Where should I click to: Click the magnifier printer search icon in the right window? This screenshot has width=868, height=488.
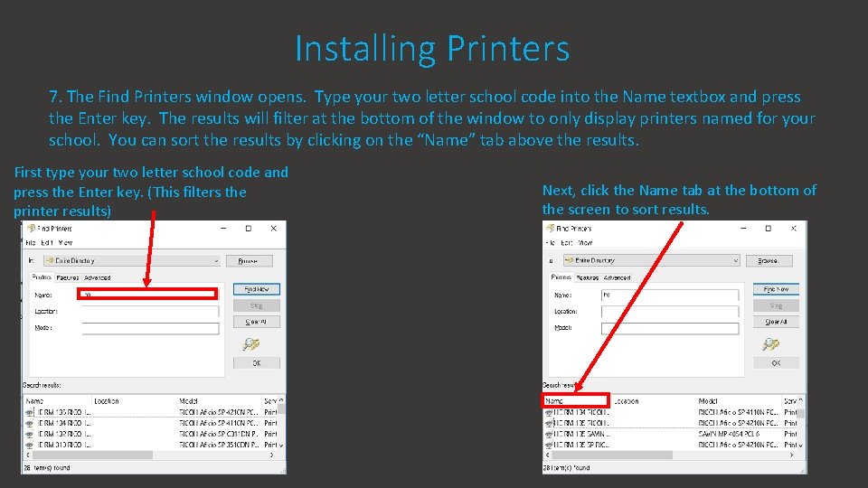[770, 344]
